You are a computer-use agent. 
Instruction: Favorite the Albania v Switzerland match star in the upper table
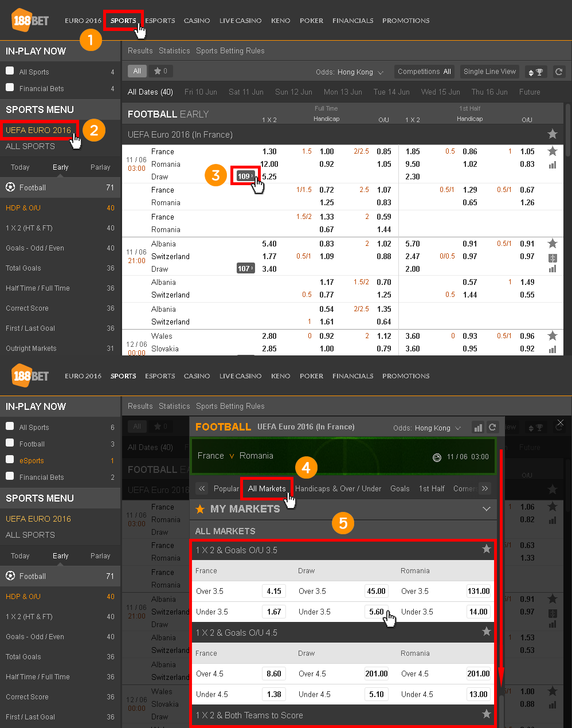tap(553, 244)
